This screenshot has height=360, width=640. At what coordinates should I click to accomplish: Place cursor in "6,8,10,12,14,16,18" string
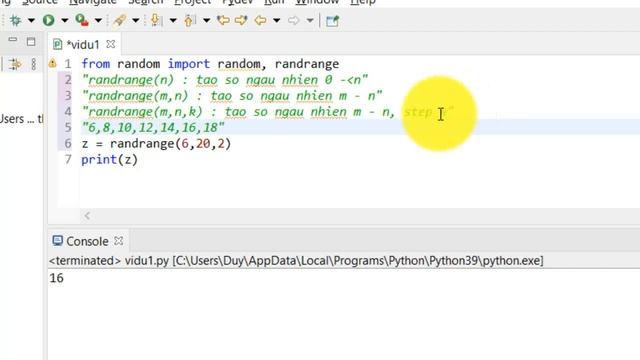coord(153,127)
